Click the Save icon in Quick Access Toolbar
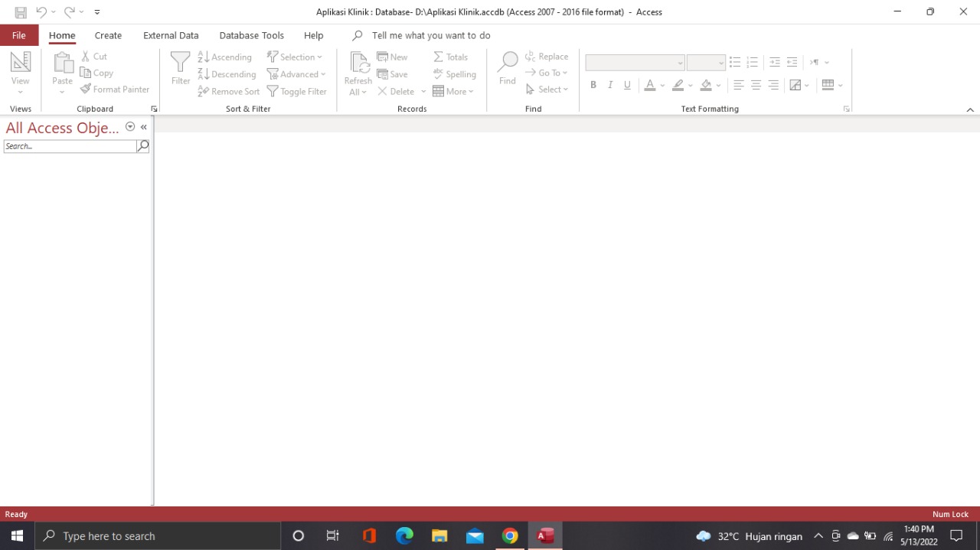The image size is (980, 550). pyautogui.click(x=21, y=12)
